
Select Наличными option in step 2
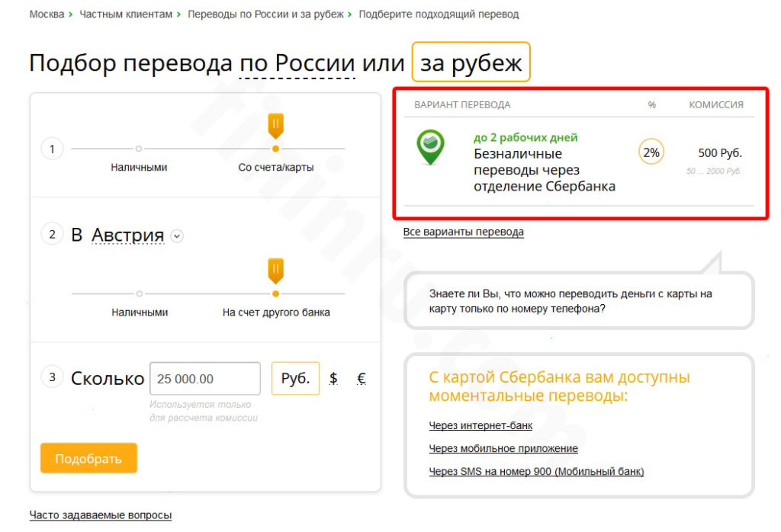coord(140,312)
